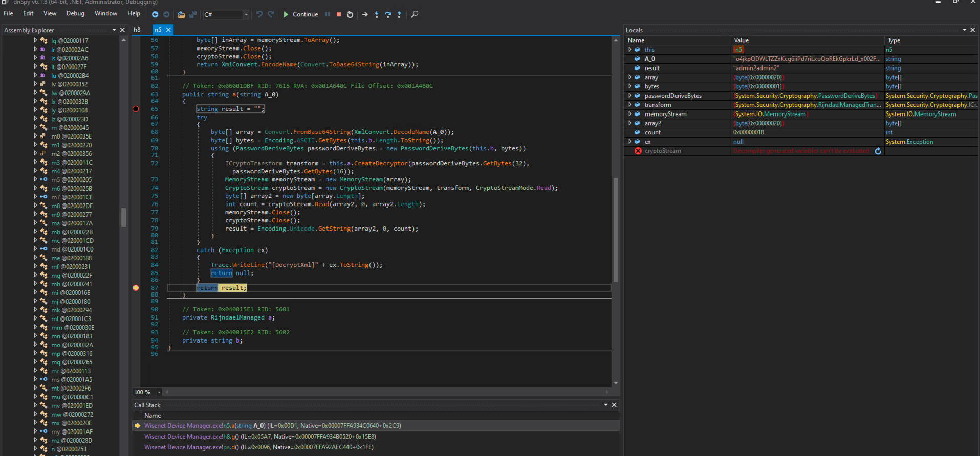
Task: Open the C# language dropdown
Action: click(246, 15)
